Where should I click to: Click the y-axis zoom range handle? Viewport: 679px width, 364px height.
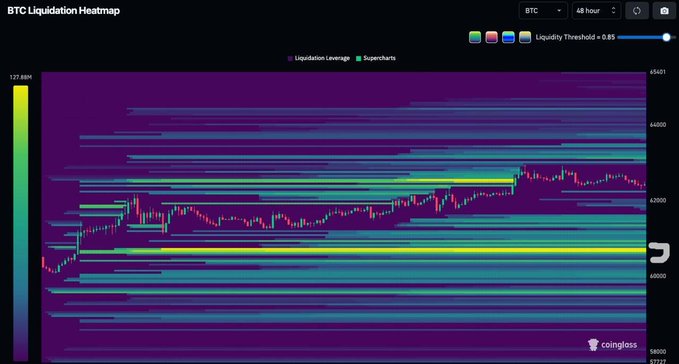(659, 253)
